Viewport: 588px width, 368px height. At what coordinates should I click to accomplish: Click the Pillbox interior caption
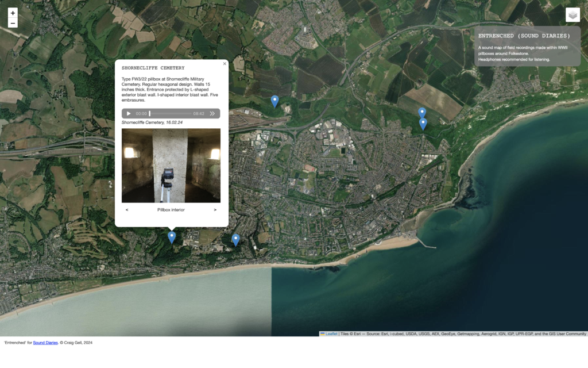click(x=171, y=210)
